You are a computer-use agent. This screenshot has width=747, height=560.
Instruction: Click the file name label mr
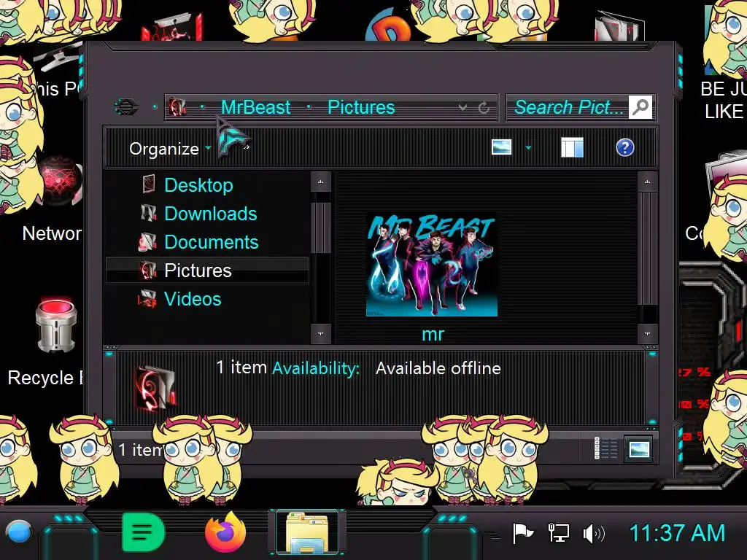(433, 334)
